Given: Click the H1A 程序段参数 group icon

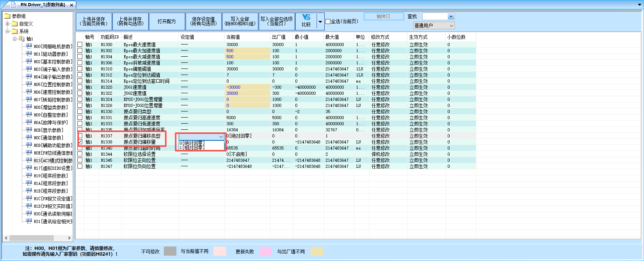Looking at the screenshot, I should pos(29,183).
